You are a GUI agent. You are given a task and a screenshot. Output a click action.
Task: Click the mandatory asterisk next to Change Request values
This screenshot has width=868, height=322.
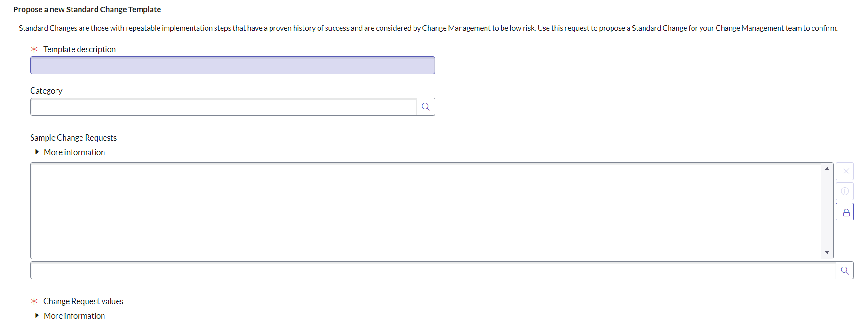point(34,301)
